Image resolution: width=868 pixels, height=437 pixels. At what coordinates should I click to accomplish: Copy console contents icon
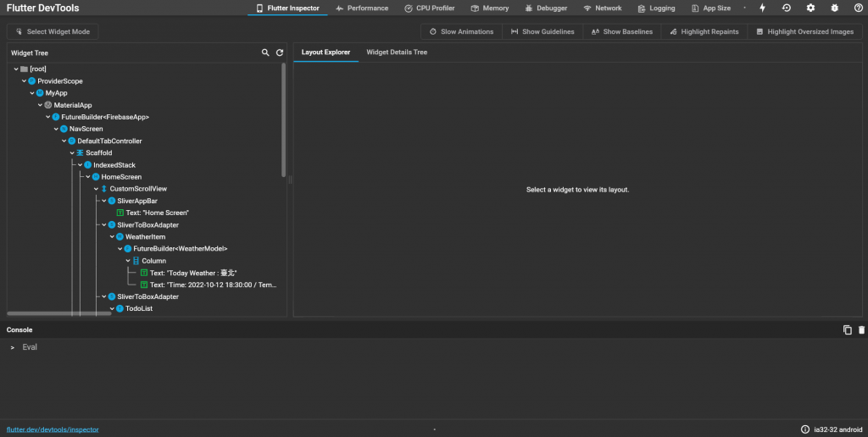point(847,329)
